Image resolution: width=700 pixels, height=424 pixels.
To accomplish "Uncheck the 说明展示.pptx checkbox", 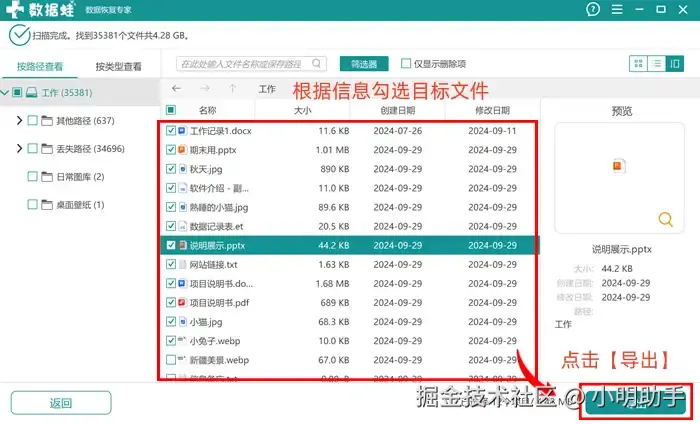I will [171, 245].
